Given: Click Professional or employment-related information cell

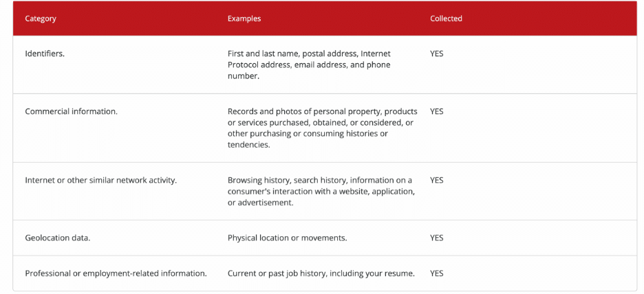Looking at the screenshot, I should coord(116,273).
